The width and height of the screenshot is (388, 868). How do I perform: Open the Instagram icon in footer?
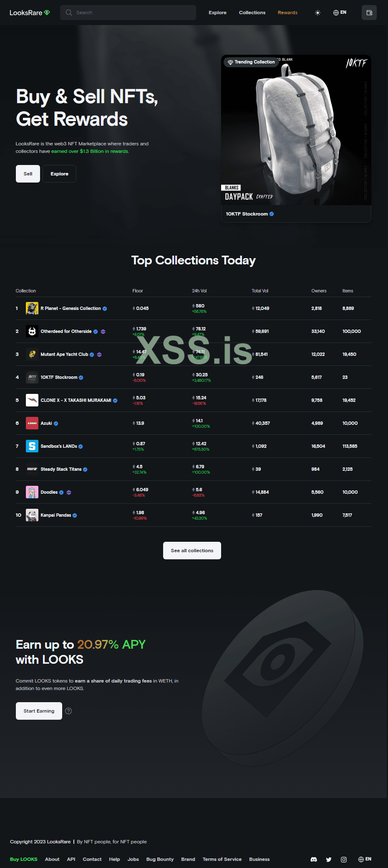pos(344,860)
